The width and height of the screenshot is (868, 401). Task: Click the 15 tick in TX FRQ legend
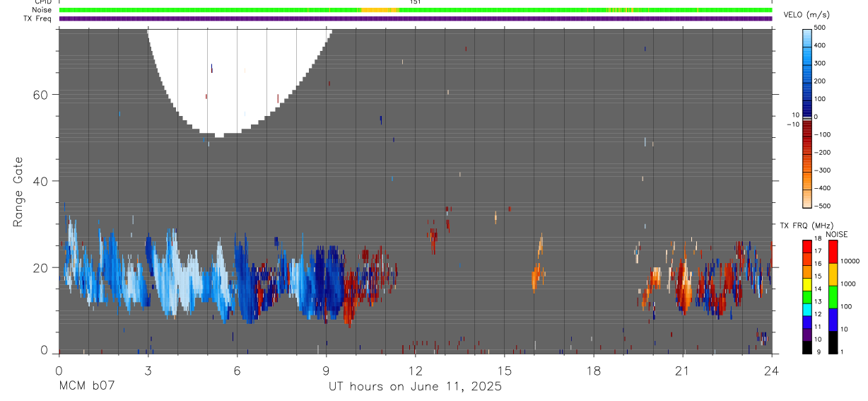pos(818,276)
